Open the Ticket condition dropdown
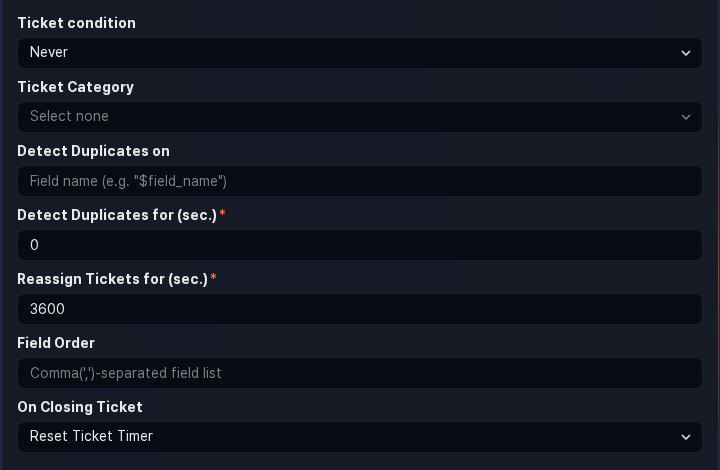 click(360, 53)
